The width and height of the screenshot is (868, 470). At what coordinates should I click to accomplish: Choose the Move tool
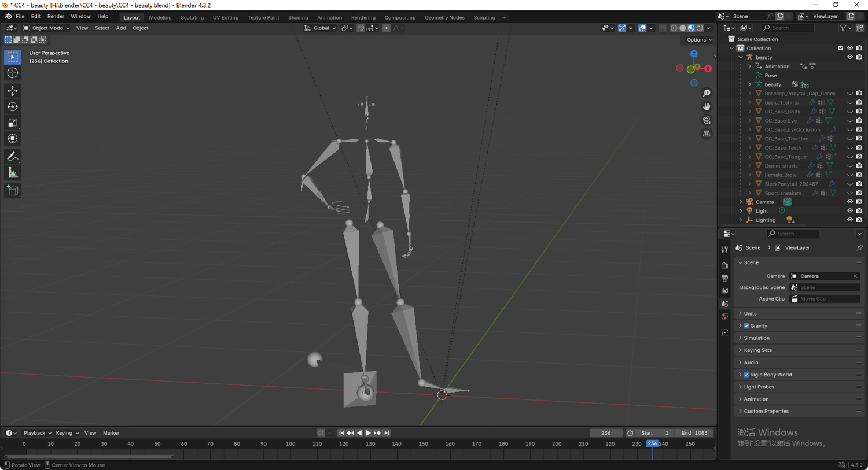13,91
